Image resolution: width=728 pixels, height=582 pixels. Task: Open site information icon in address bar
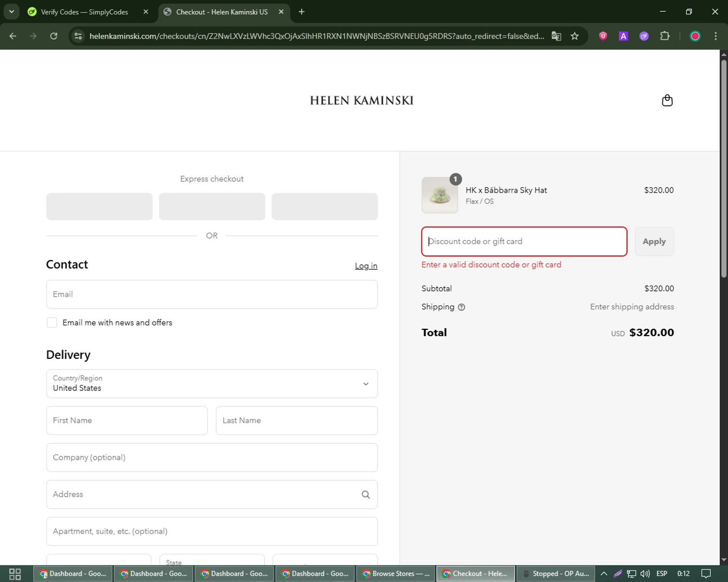point(78,36)
